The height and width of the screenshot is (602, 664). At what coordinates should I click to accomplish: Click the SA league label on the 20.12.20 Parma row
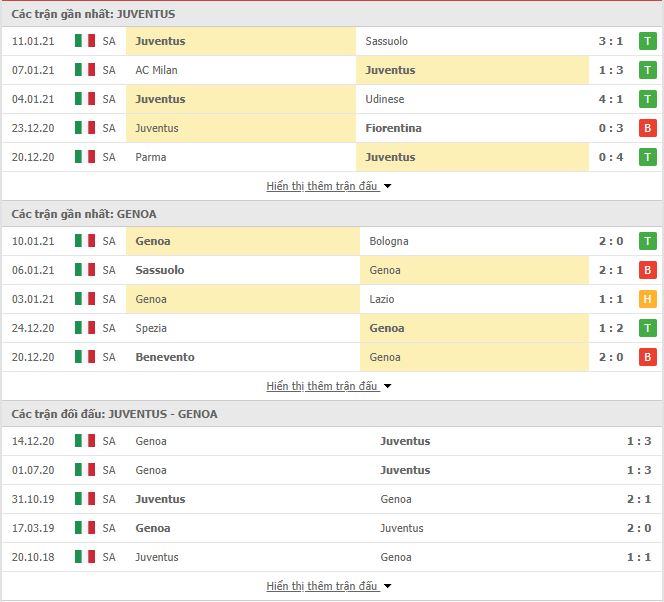pos(109,157)
